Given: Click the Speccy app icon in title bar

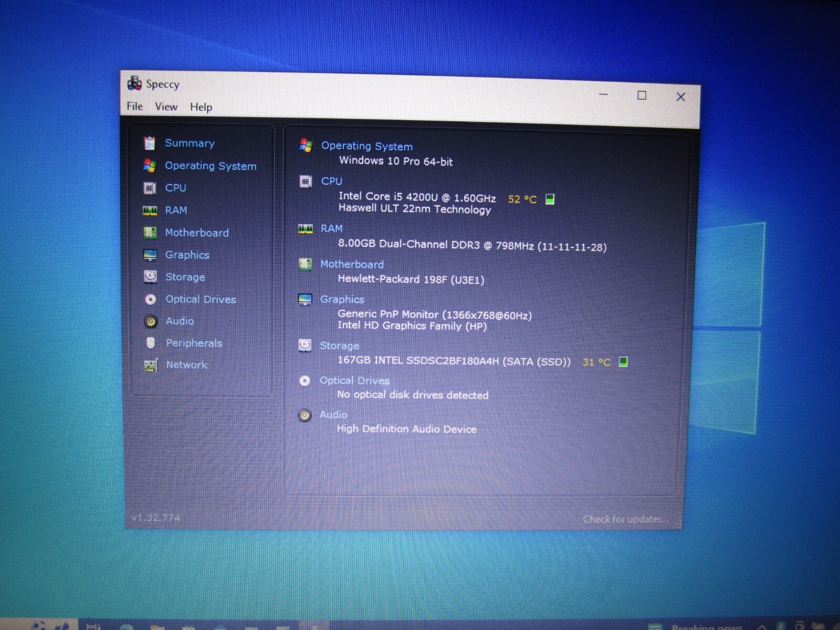Looking at the screenshot, I should tap(134, 83).
